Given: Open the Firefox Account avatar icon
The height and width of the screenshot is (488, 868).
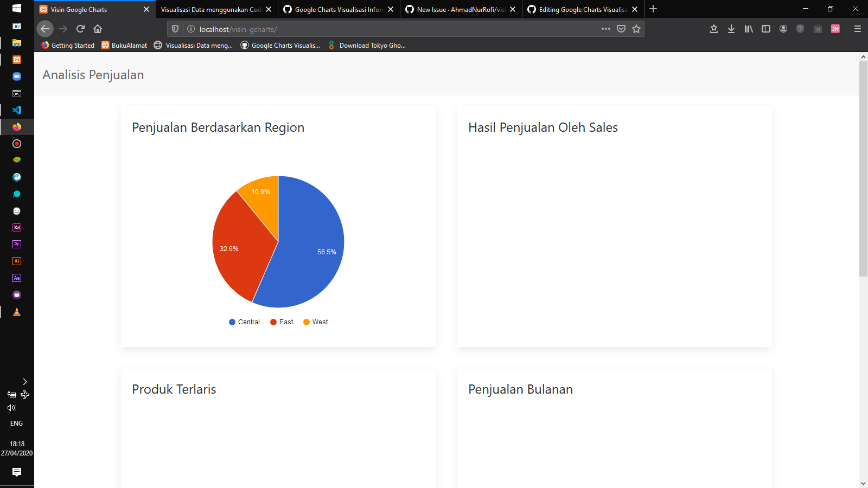Looking at the screenshot, I should tap(783, 29).
